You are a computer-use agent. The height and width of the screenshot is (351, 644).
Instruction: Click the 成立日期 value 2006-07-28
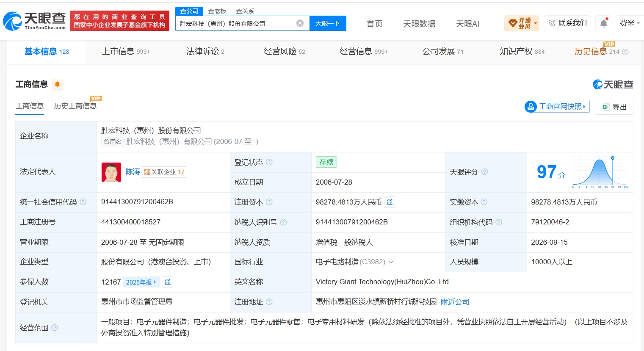point(334,182)
